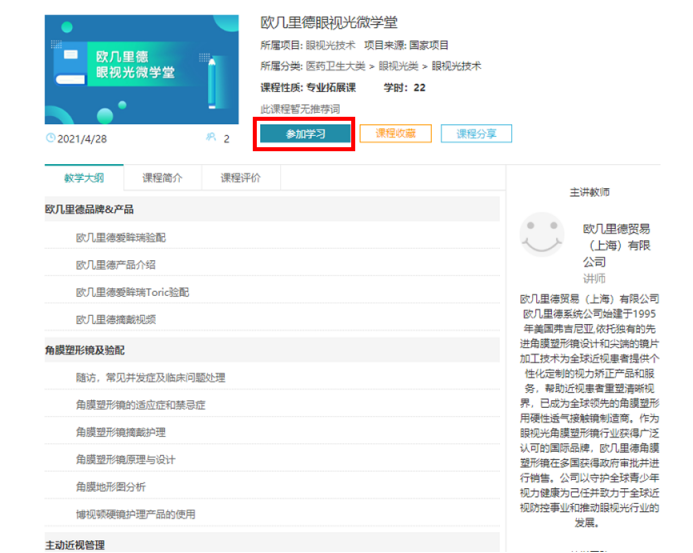Click 此课程暂无推荐词 text
This screenshot has width=693, height=553.
[x=300, y=109]
